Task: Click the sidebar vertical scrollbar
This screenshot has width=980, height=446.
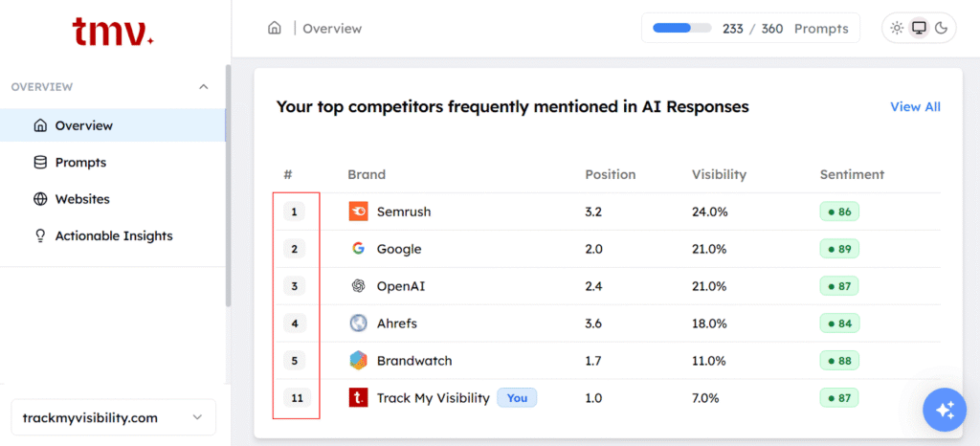Action: 228,186
